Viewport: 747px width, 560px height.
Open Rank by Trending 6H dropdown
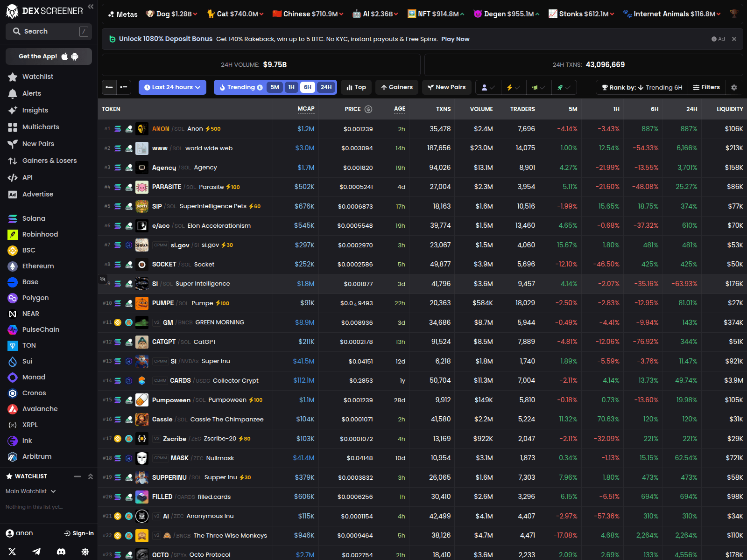click(641, 87)
